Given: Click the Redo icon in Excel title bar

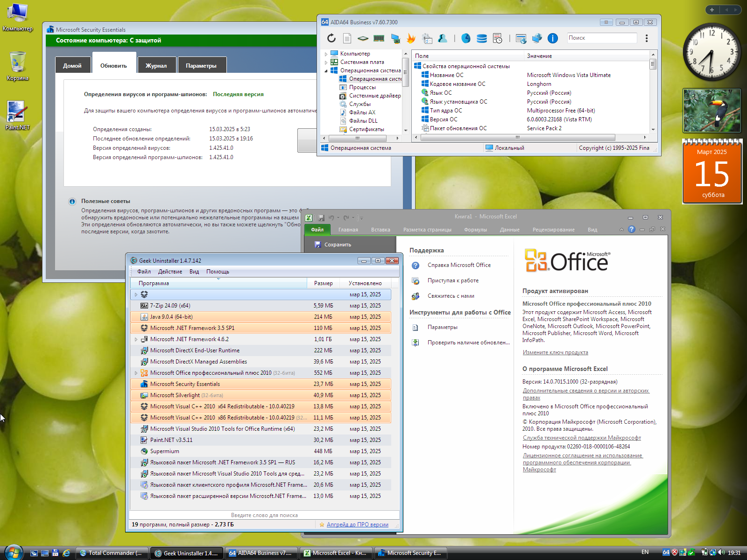Looking at the screenshot, I should (x=346, y=217).
